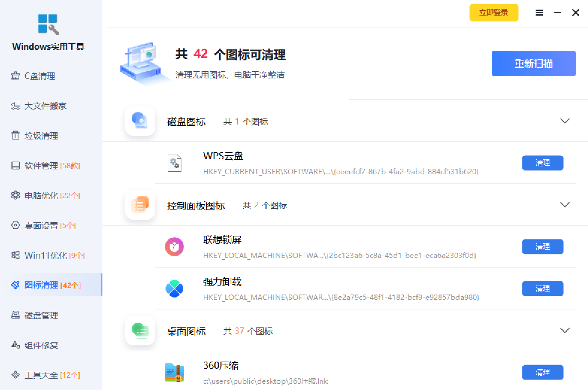Open the C盘清理 sidebar item
This screenshot has width=588, height=390.
tap(40, 76)
